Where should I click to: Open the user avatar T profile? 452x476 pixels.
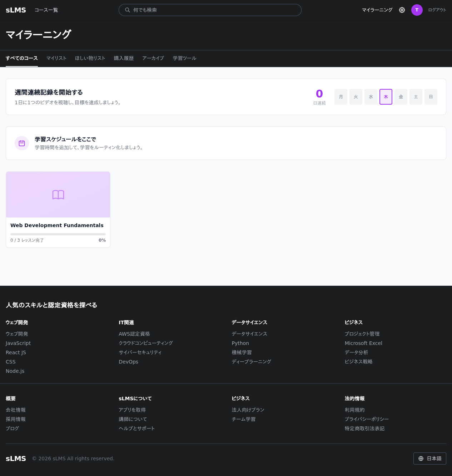417,10
